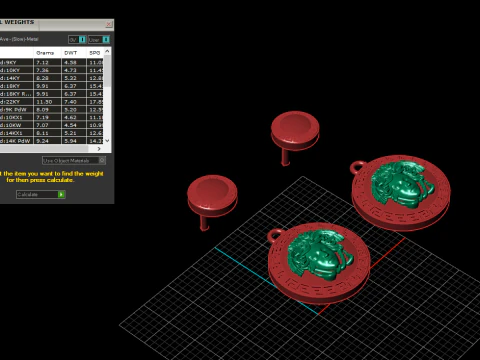
Task: Select the 9K PdW metal row
Action: (52, 109)
